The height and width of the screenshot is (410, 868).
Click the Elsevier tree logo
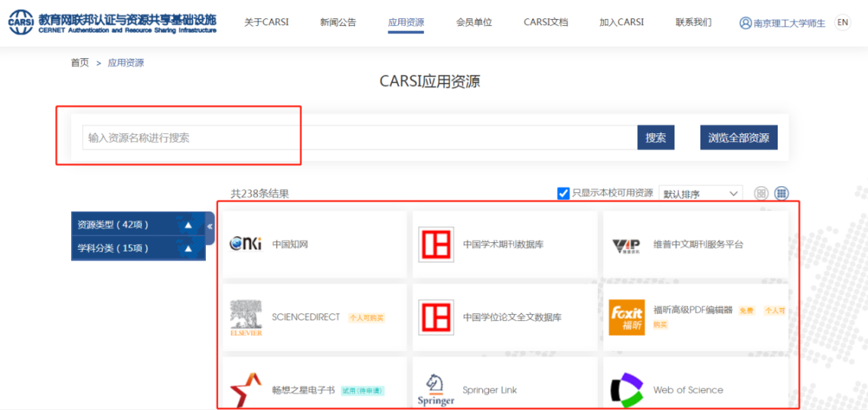tap(246, 317)
